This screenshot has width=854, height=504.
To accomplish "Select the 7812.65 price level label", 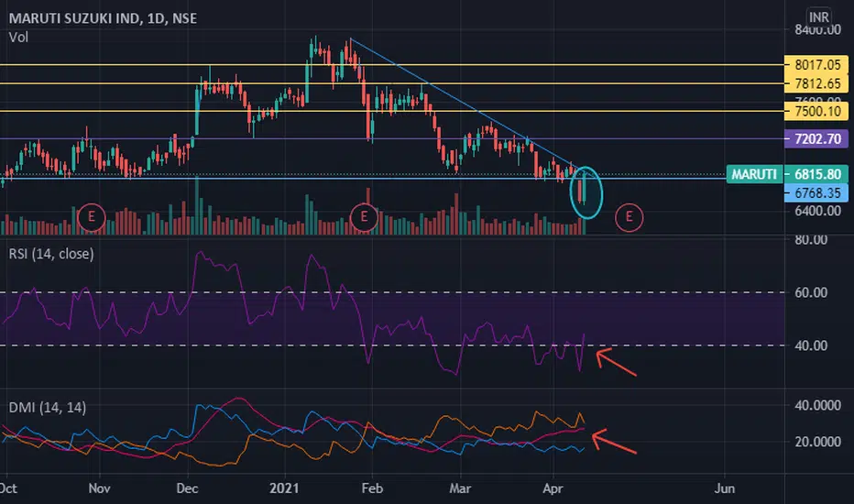I will pyautogui.click(x=816, y=84).
